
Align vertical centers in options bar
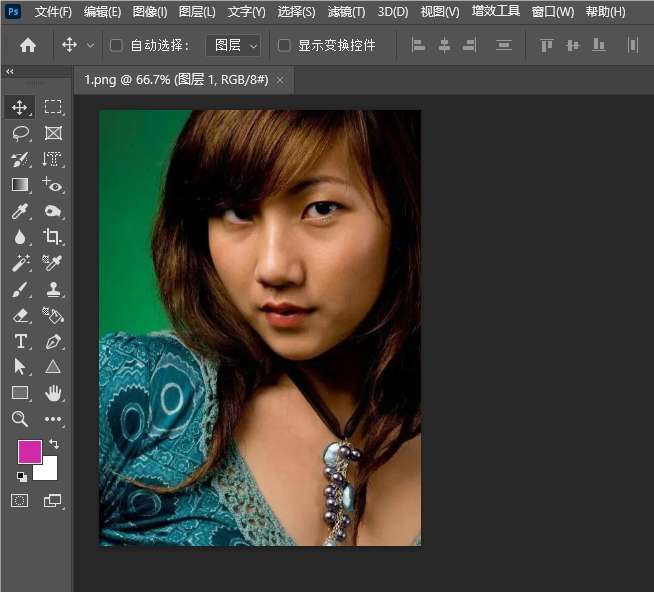pos(573,45)
